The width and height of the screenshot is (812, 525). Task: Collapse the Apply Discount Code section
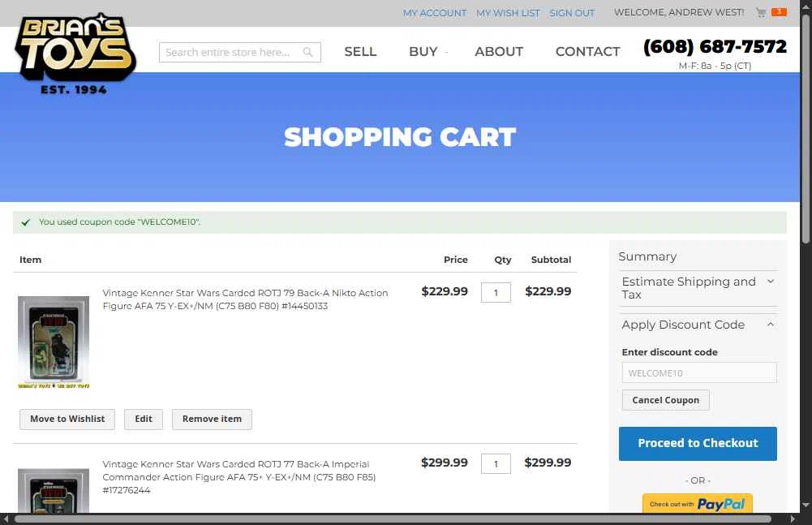(x=698, y=325)
